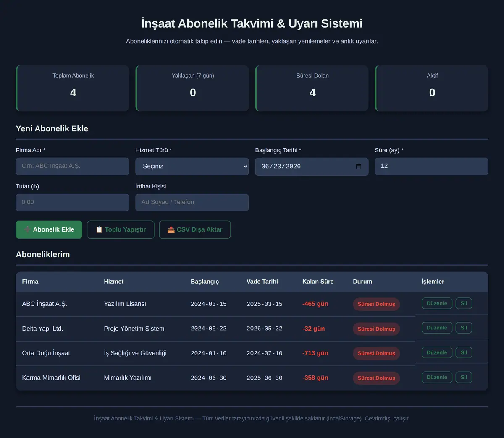504x438 pixels.
Task: Click the 2024-05-22 start date cell
Action: (x=209, y=328)
